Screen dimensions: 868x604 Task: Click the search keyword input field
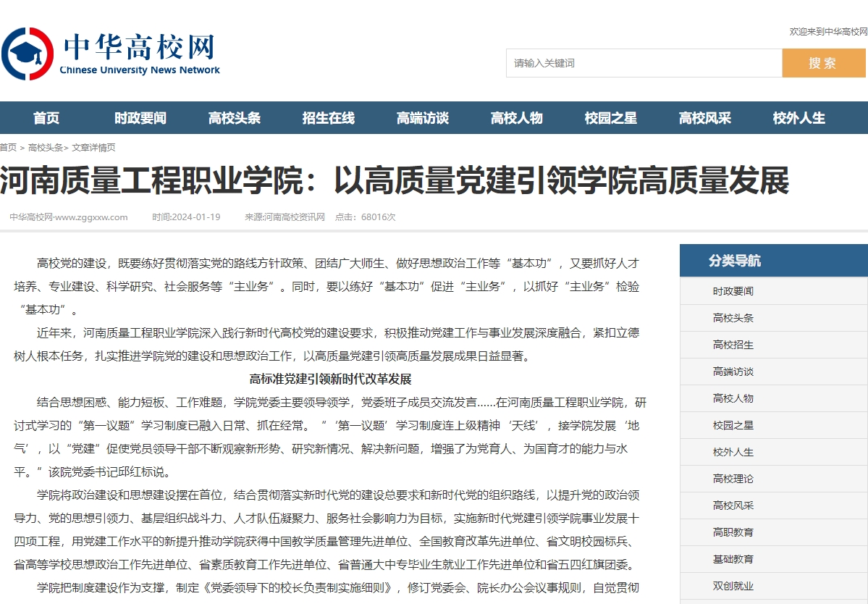[644, 63]
